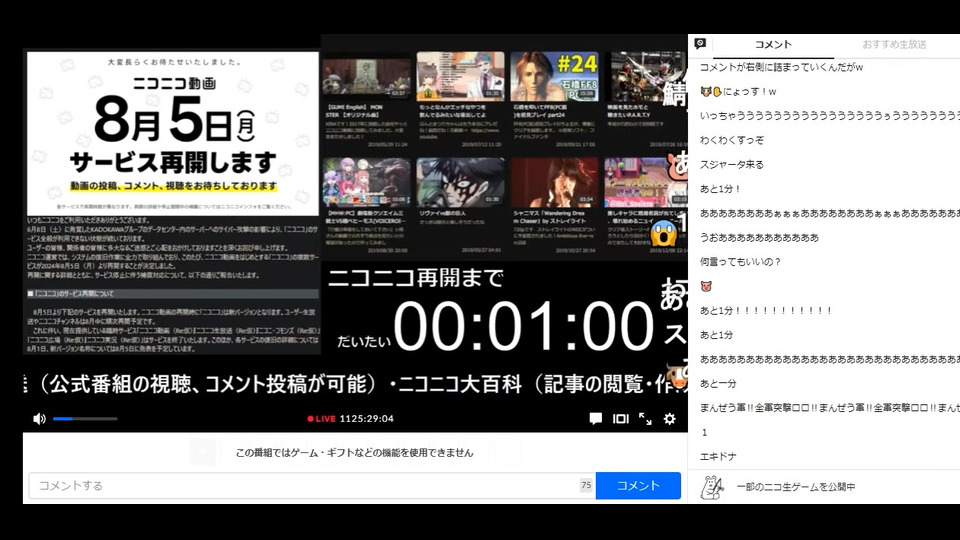The height and width of the screenshot is (540, 960).
Task: Click comment 'あと一分'
Action: tap(718, 384)
